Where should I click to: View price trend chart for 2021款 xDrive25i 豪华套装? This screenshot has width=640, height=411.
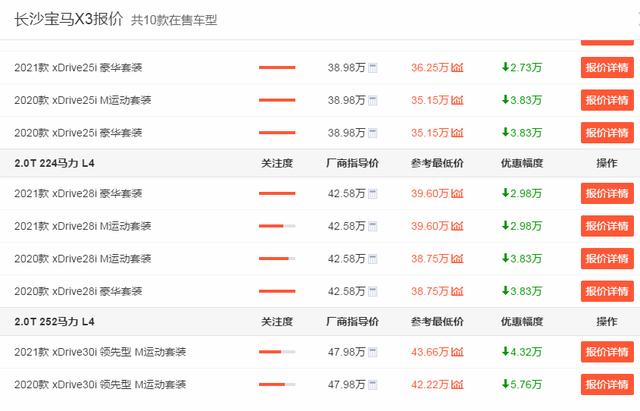click(457, 67)
